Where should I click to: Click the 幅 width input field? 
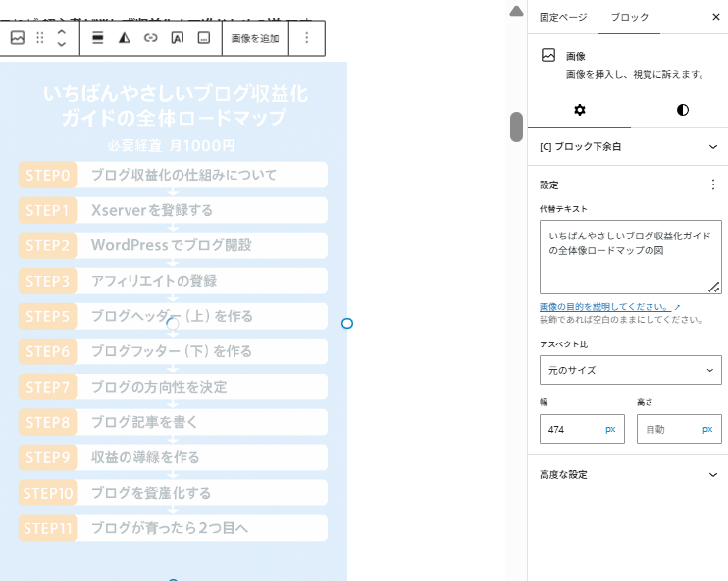pyautogui.click(x=571, y=429)
